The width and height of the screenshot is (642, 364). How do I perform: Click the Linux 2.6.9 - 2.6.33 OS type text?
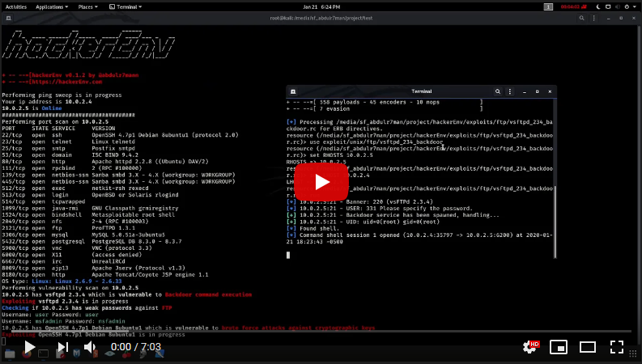(77, 281)
